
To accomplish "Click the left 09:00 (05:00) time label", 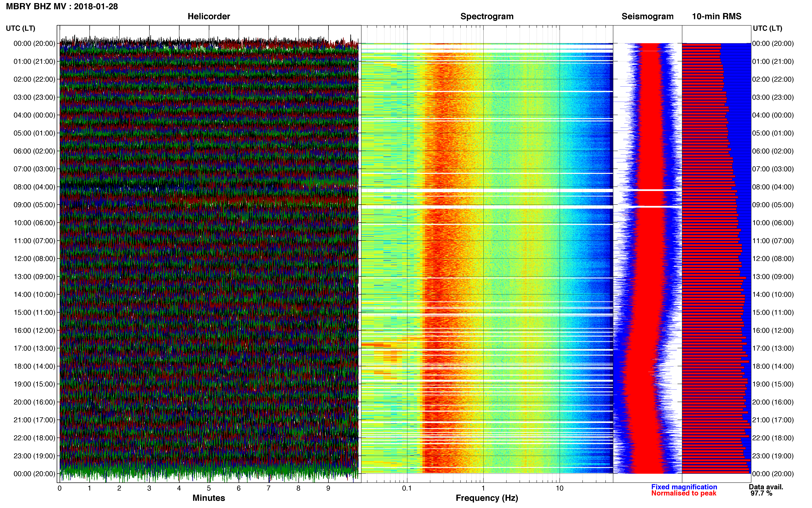I will click(x=34, y=205).
